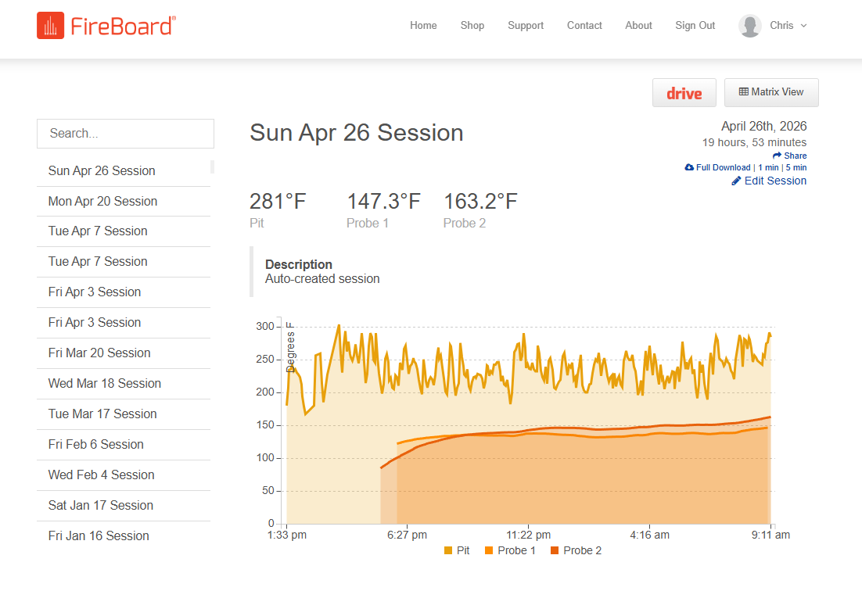Toggle Probe 1 series in chart legend
862x616 pixels.
coord(510,550)
